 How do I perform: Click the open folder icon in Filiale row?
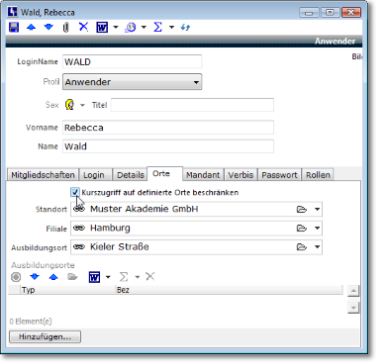(x=301, y=228)
